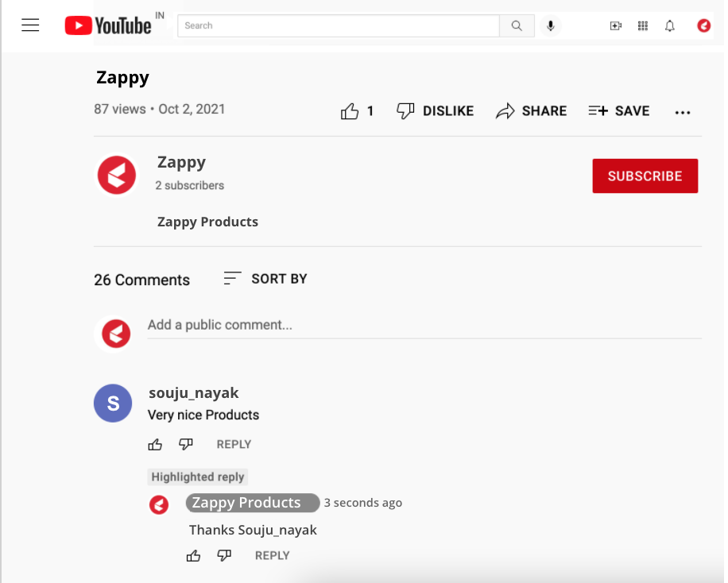Like the Zappy video

click(x=357, y=111)
